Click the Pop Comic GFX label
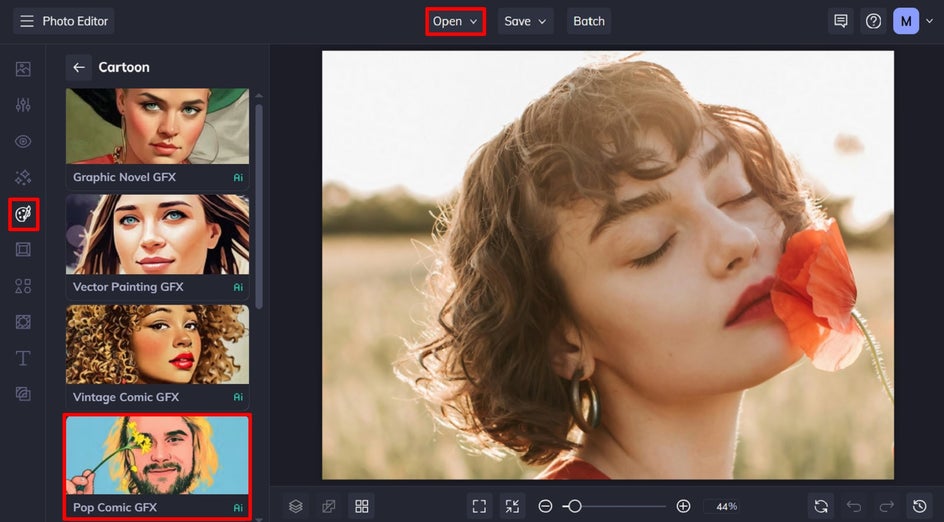Screen dimensions: 944x522 pos(115,508)
